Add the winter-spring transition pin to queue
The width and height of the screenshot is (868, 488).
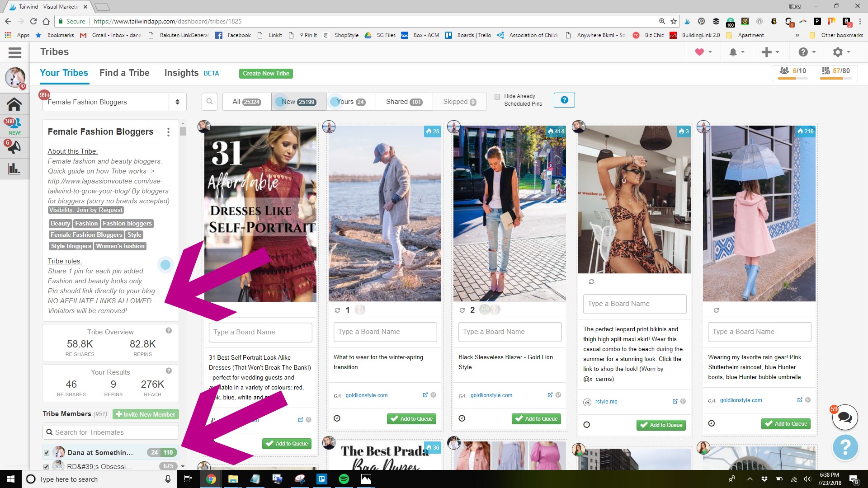pos(412,419)
